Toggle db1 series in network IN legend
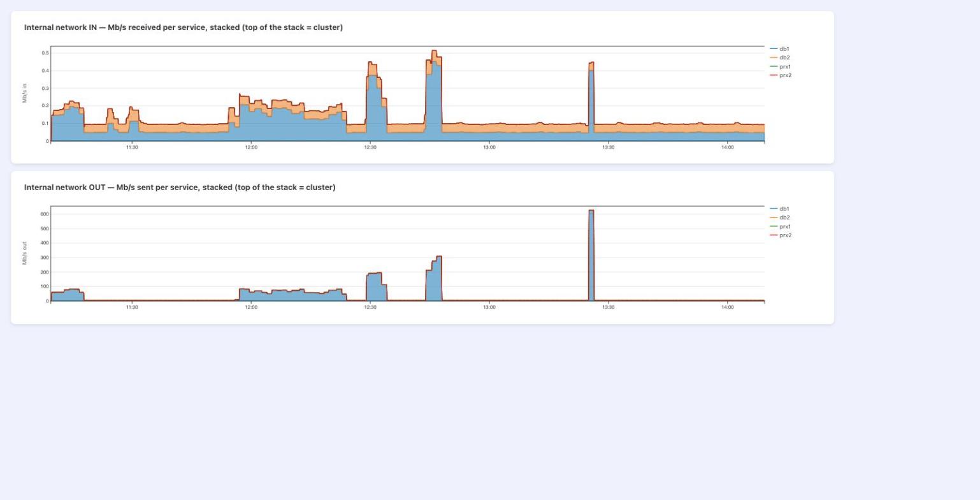The height and width of the screenshot is (500, 980). (780, 49)
